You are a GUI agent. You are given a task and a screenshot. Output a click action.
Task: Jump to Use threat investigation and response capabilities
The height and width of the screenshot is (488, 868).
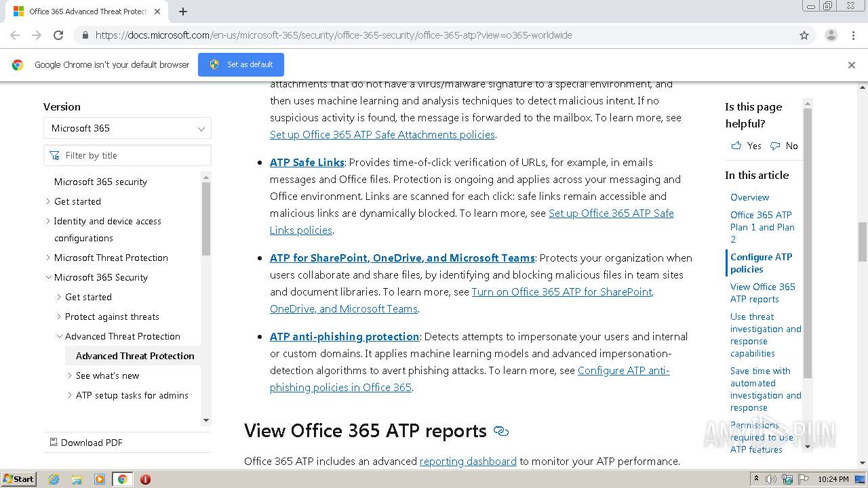pos(766,335)
